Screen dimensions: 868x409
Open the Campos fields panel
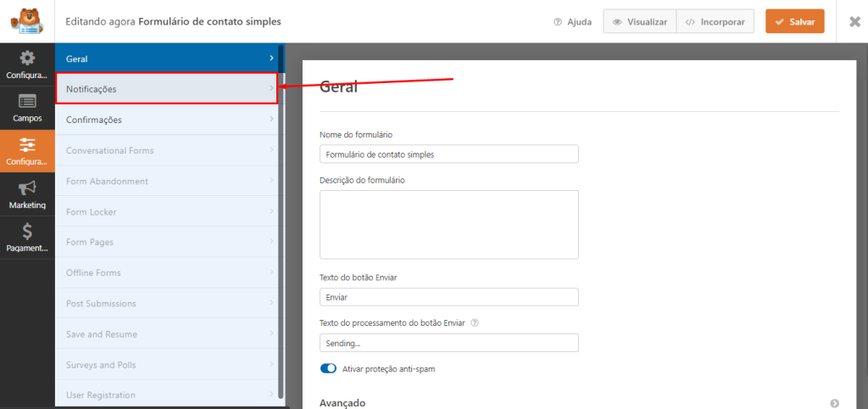(x=27, y=108)
